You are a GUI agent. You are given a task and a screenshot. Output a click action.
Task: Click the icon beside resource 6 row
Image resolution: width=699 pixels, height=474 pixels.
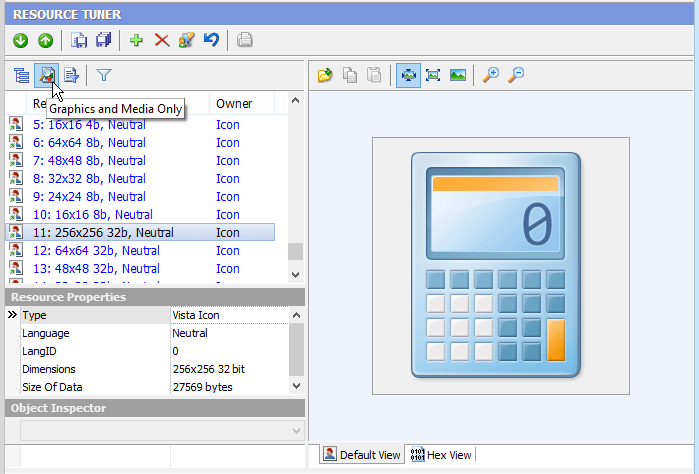pos(16,142)
